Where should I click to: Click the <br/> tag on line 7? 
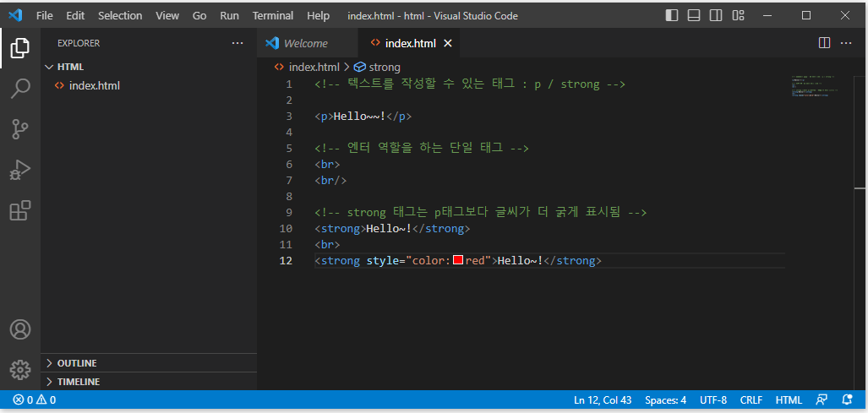pyautogui.click(x=330, y=181)
